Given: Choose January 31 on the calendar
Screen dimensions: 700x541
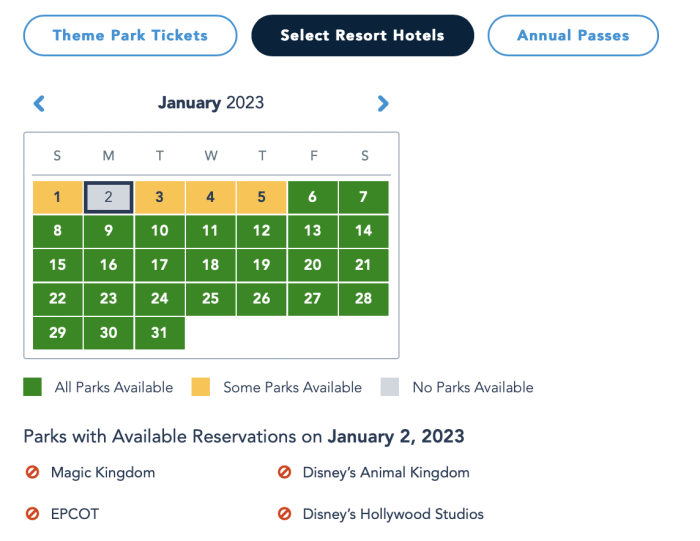Looking at the screenshot, I should pos(159,333).
